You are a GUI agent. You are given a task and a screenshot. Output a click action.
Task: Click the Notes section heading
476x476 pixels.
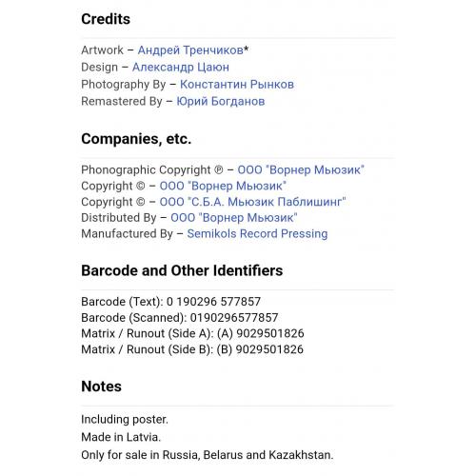click(101, 387)
